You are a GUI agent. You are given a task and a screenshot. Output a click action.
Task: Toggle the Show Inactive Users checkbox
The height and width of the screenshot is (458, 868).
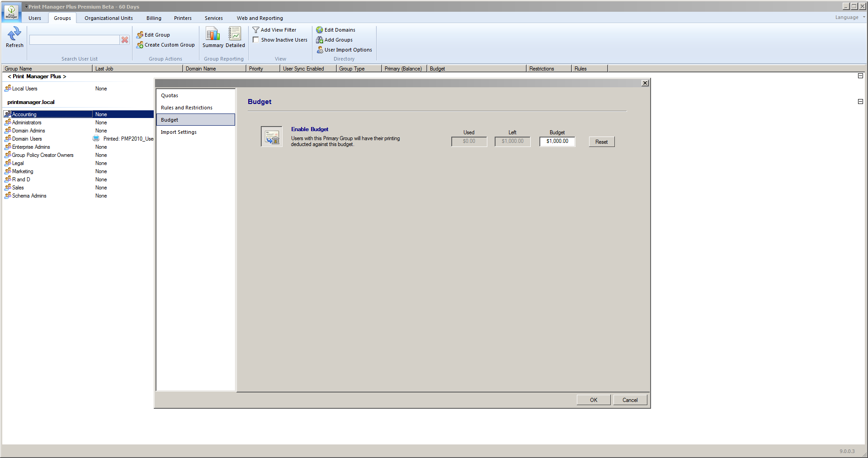point(256,40)
